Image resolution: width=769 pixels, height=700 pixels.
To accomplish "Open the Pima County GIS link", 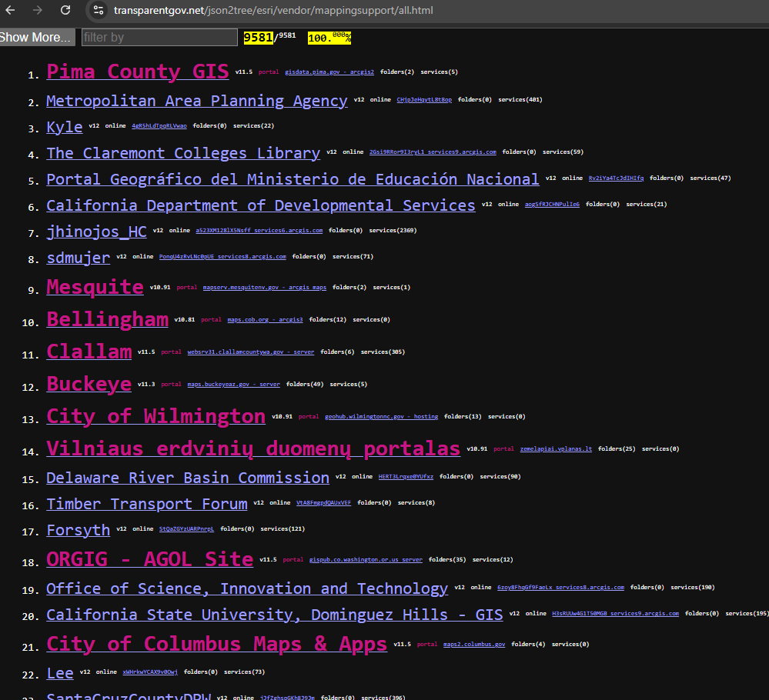I will click(x=137, y=72).
